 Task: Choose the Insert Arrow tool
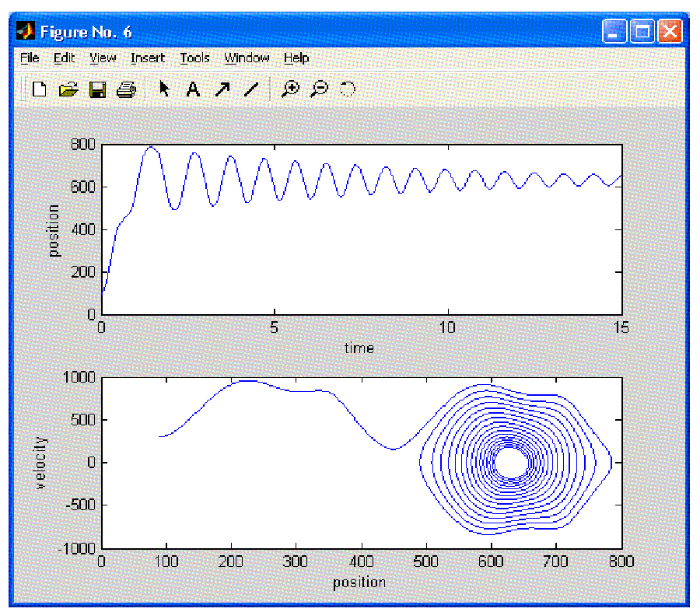pos(222,89)
